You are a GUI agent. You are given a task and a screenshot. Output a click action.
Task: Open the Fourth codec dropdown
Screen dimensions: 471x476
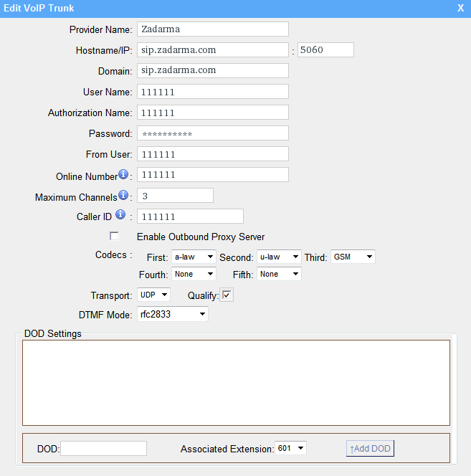(x=194, y=274)
